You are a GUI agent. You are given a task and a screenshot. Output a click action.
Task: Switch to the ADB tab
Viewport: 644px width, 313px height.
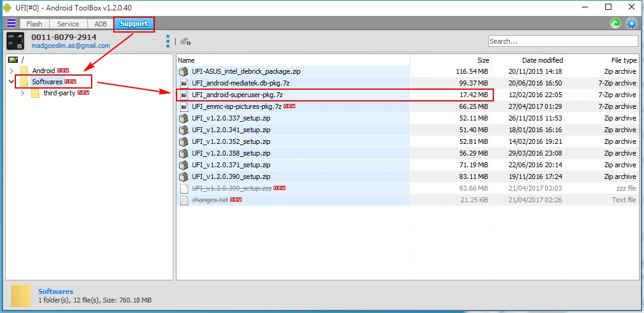[x=101, y=24]
